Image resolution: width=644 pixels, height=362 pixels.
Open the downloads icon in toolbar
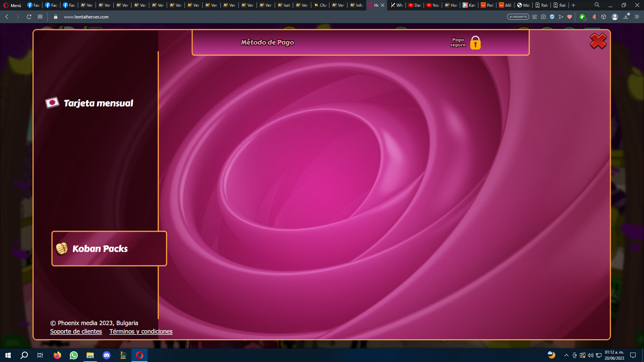[x=626, y=17]
